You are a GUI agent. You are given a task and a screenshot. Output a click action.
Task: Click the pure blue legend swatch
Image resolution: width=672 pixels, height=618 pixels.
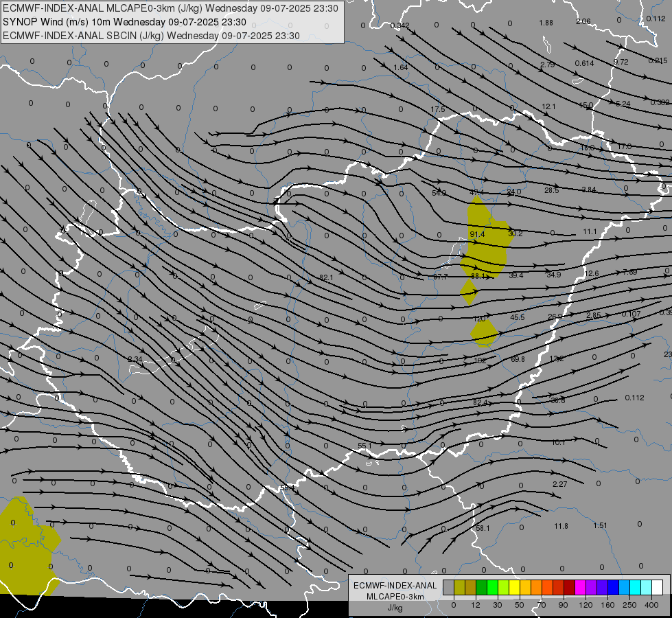(x=613, y=587)
